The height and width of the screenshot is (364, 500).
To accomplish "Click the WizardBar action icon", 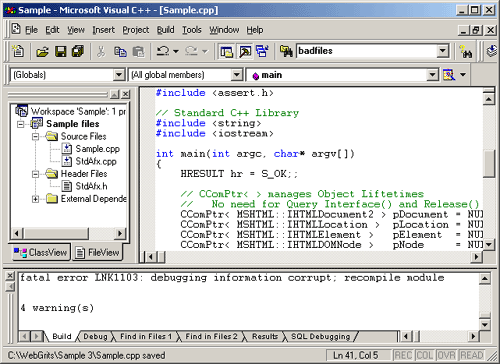I will click(x=449, y=75).
